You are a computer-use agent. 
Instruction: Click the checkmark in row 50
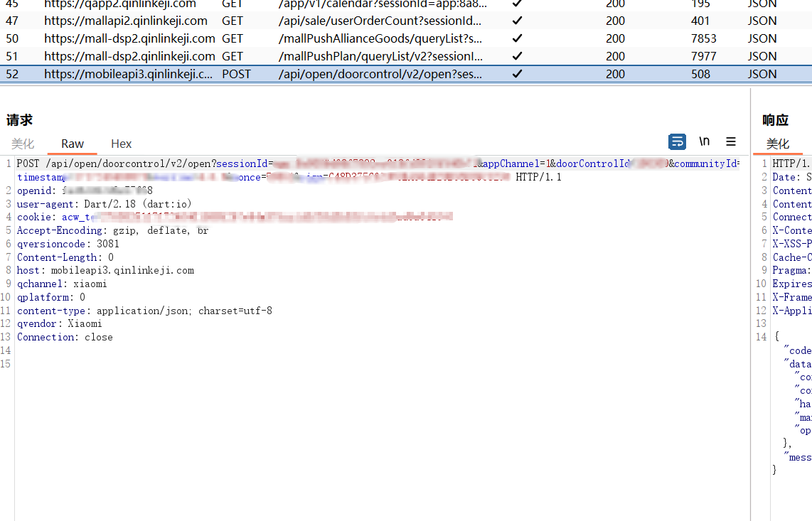pyautogui.click(x=518, y=38)
